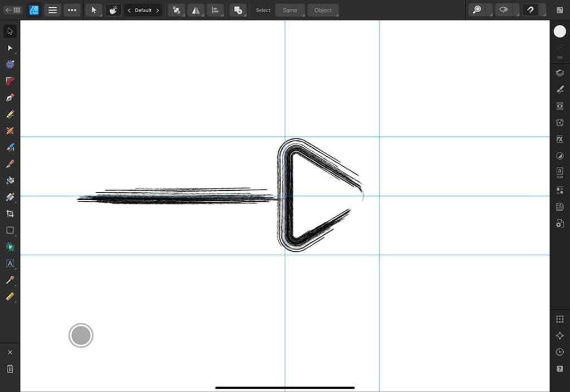Switch to next preset right of Default
Viewport: 570px width, 392px height.
(x=158, y=10)
